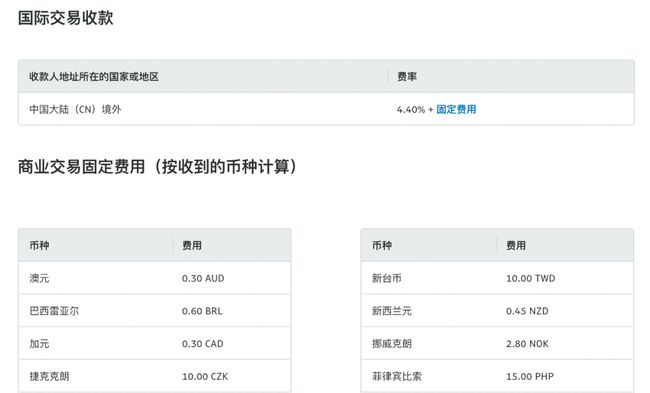Select the 0.30 AUD fee cell
Image resolution: width=650 pixels, height=393 pixels.
pos(203,278)
